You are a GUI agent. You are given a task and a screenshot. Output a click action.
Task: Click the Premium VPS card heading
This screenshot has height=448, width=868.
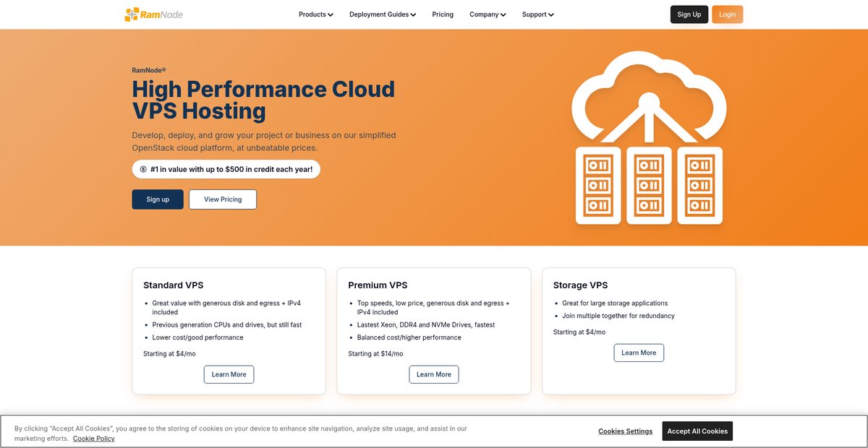[378, 285]
